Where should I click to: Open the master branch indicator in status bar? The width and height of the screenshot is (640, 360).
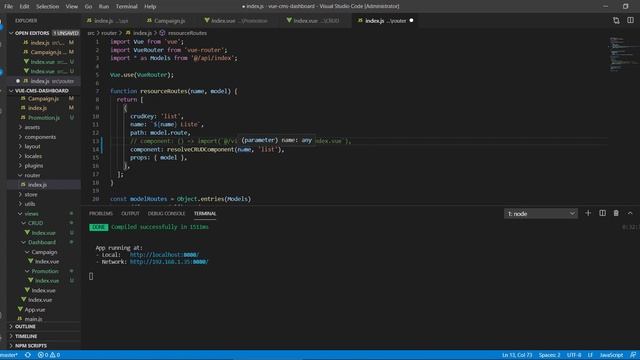(x=9, y=355)
